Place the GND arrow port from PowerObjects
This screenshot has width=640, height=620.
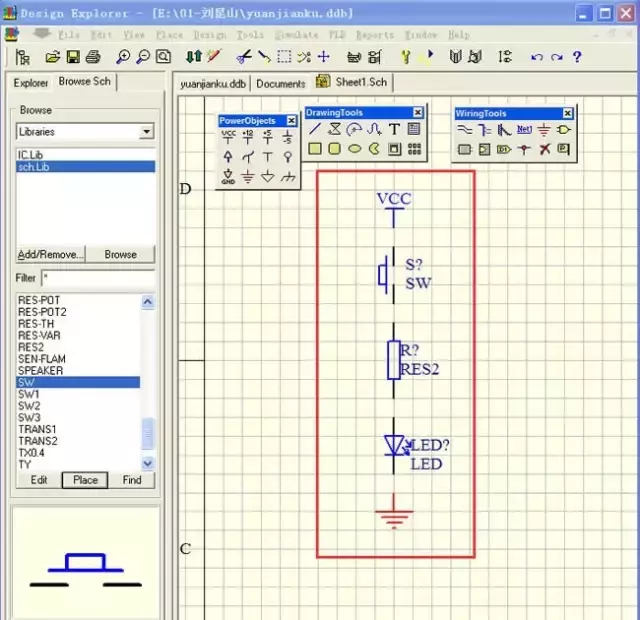pos(228,177)
